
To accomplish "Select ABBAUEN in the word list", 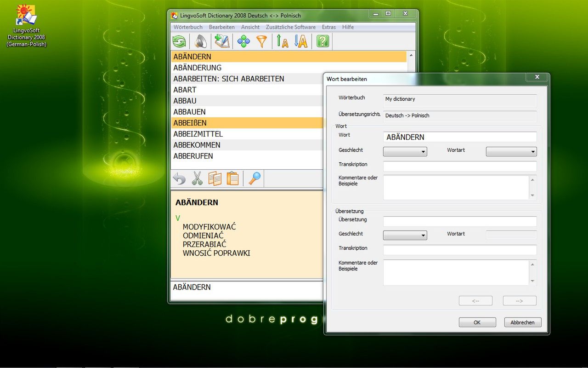I will click(247, 112).
